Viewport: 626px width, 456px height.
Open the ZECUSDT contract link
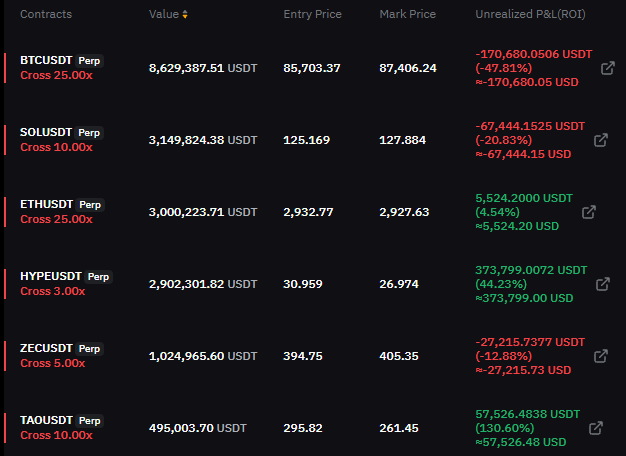(46, 348)
